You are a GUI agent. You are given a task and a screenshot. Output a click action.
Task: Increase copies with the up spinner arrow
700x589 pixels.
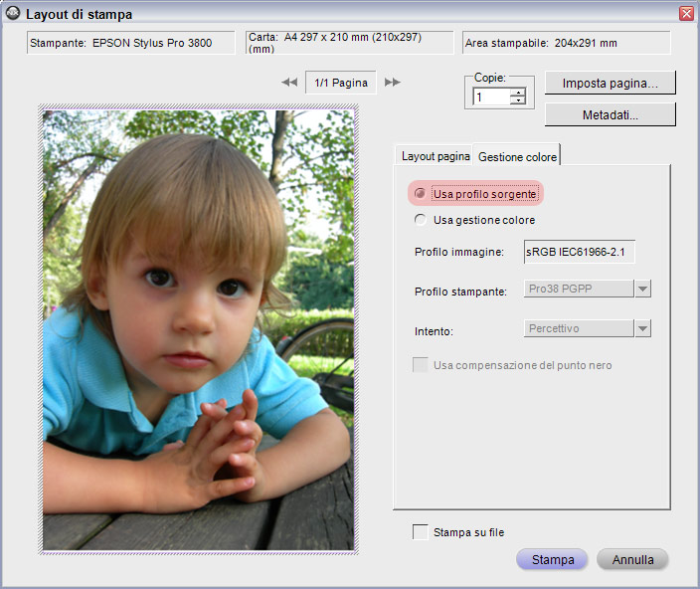click(x=518, y=93)
